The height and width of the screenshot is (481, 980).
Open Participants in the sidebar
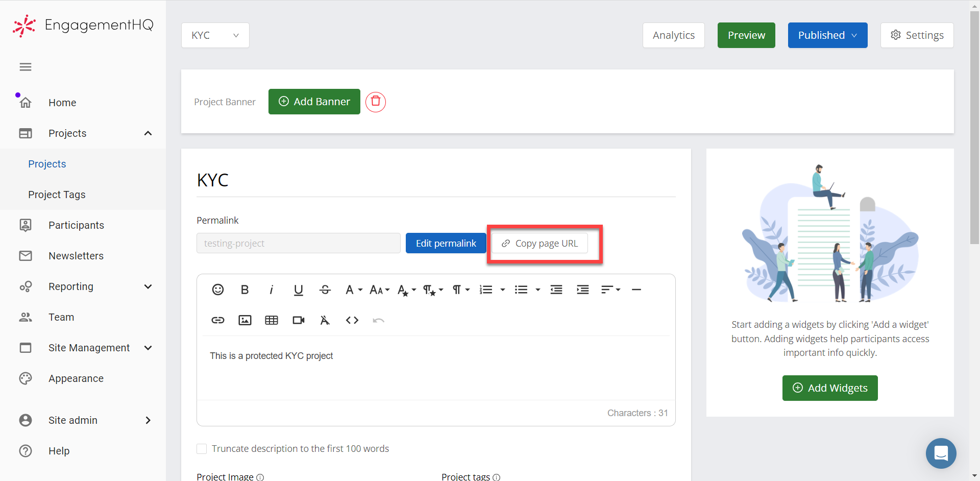point(76,225)
